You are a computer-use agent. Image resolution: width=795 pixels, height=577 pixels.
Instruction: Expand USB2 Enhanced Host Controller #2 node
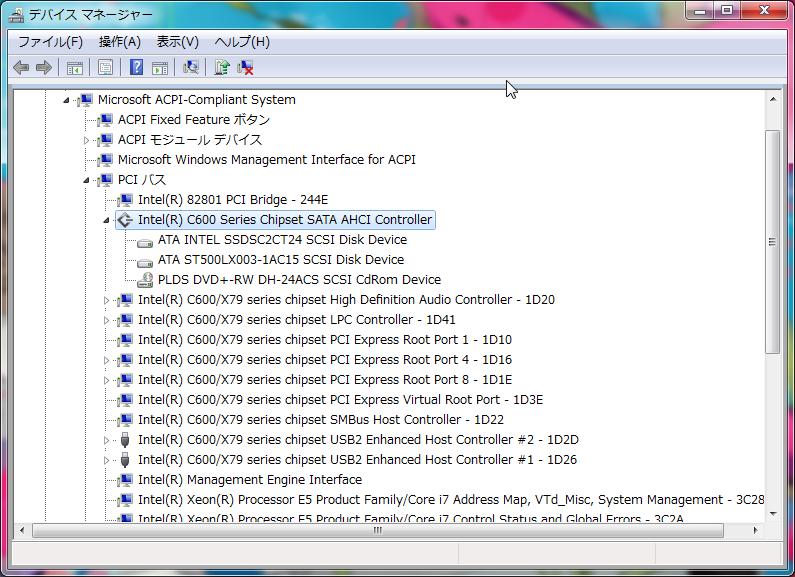pos(106,441)
